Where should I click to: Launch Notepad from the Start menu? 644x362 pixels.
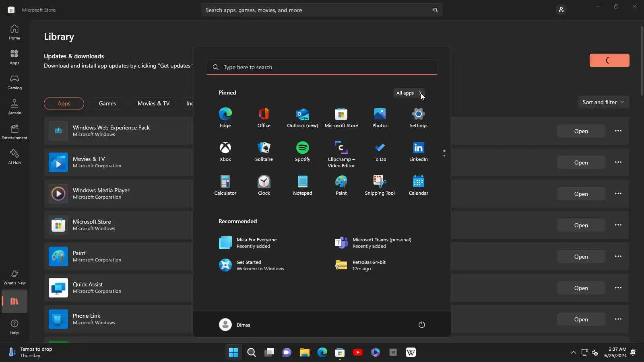coord(302,185)
